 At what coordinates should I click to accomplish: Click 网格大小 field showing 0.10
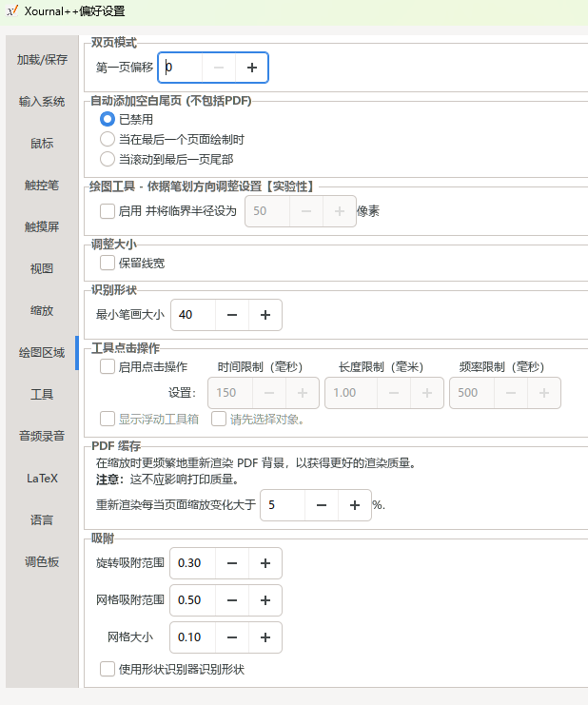click(x=193, y=637)
